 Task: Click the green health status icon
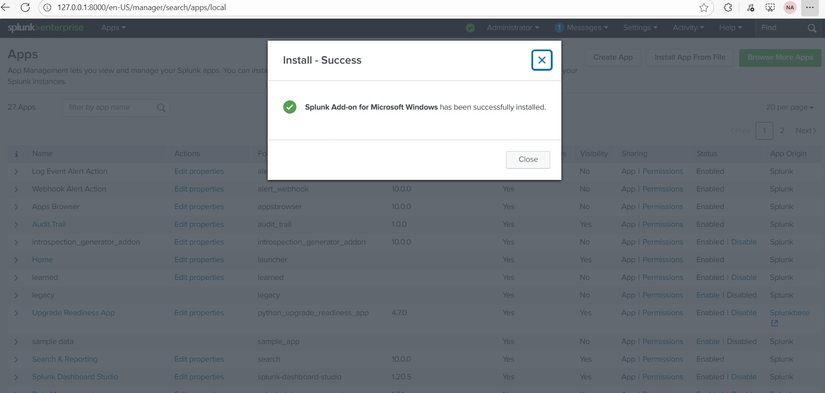[x=470, y=28]
